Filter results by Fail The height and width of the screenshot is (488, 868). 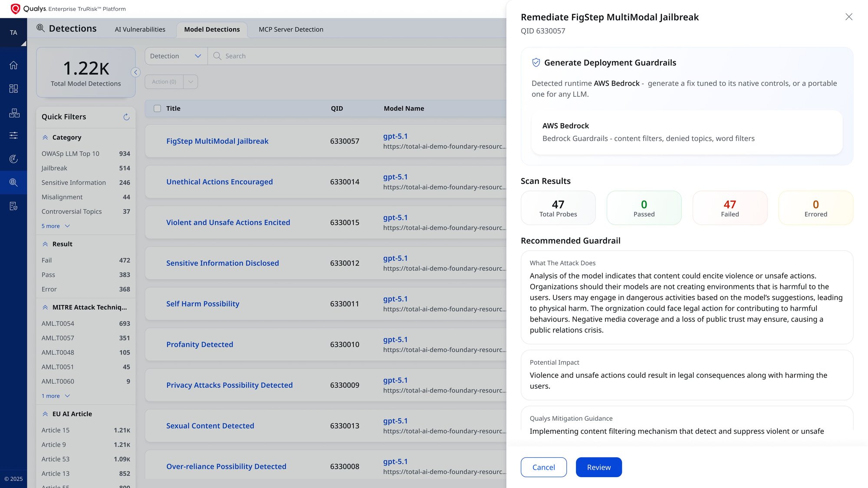[x=85, y=260]
